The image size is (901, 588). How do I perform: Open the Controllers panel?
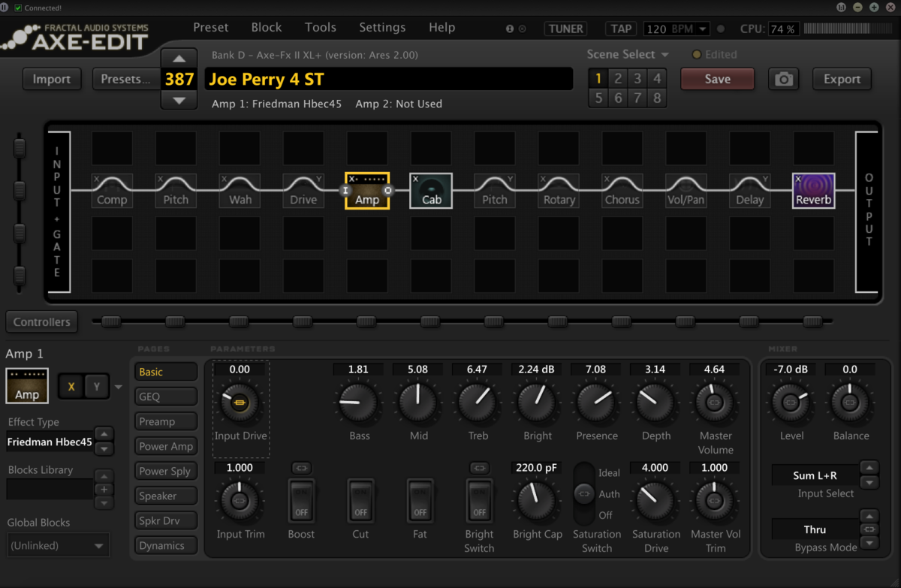point(42,321)
